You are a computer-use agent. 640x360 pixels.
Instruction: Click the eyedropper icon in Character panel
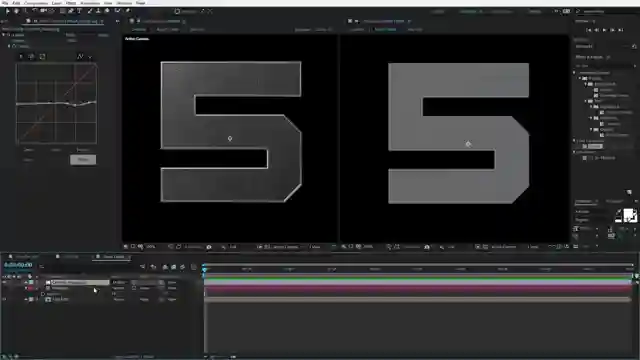click(619, 211)
